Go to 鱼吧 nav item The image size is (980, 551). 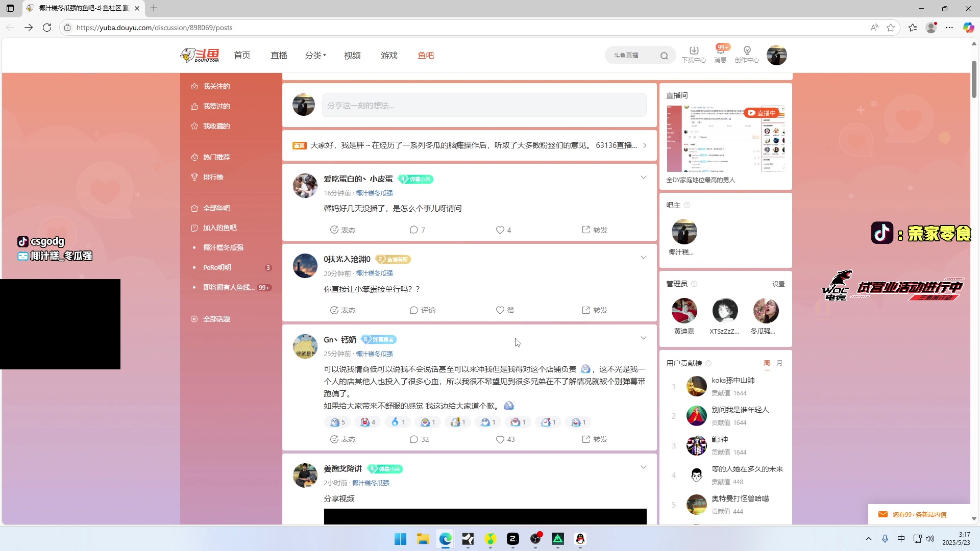pyautogui.click(x=426, y=55)
